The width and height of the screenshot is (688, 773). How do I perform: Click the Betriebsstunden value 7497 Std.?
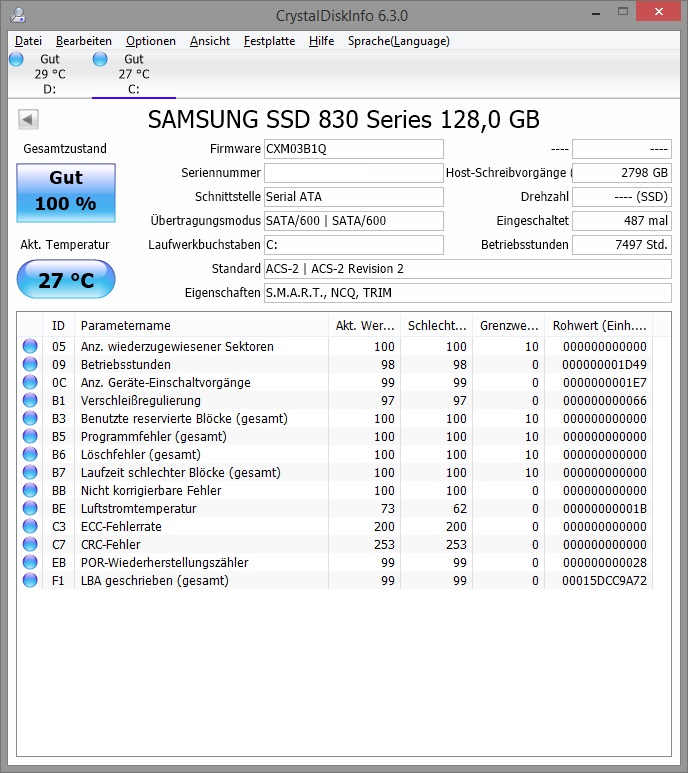pyautogui.click(x=621, y=245)
